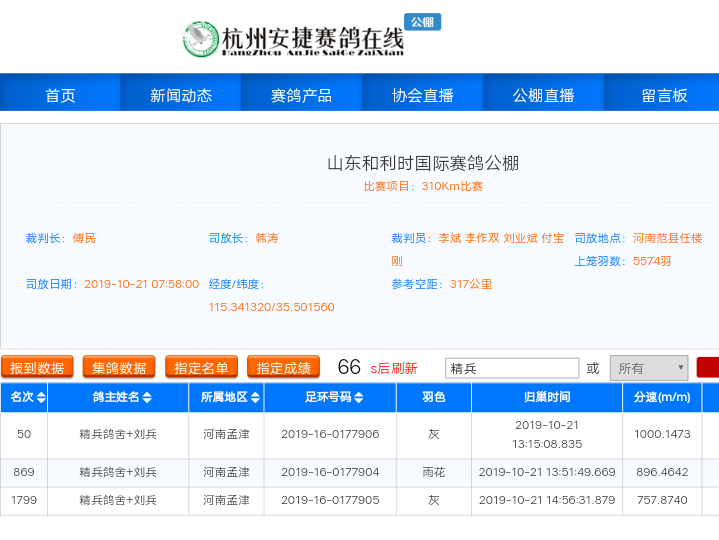Click ring number 2019-16-0177904

coord(330,472)
